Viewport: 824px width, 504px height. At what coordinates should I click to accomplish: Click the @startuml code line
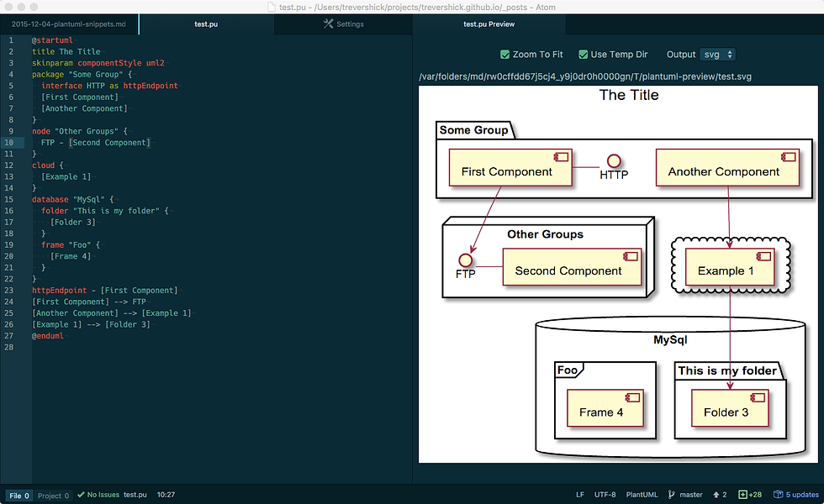click(52, 40)
